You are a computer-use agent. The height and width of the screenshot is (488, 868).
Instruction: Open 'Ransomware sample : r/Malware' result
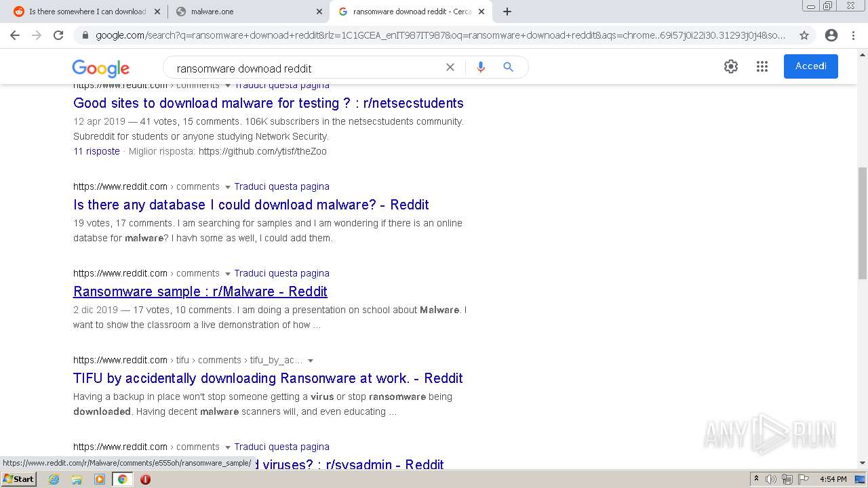[x=200, y=291]
